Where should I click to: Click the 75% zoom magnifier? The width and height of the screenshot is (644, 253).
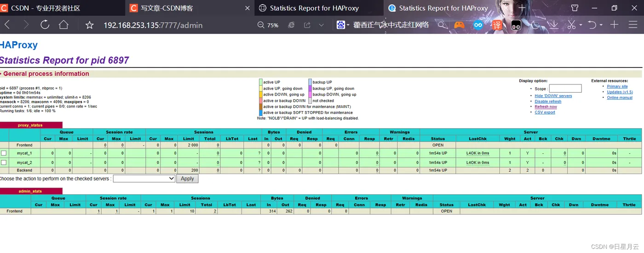pyautogui.click(x=261, y=25)
